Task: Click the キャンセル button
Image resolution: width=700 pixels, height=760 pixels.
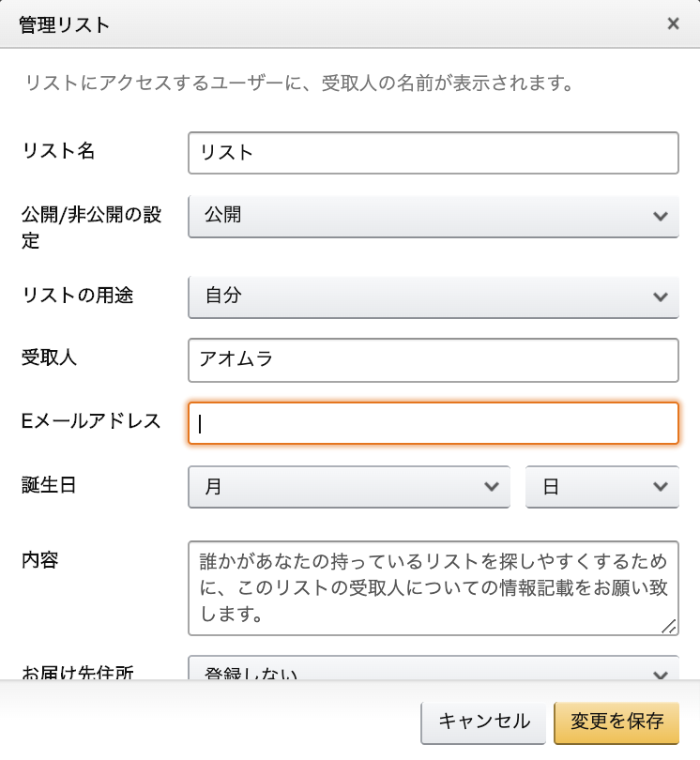Action: (x=483, y=722)
